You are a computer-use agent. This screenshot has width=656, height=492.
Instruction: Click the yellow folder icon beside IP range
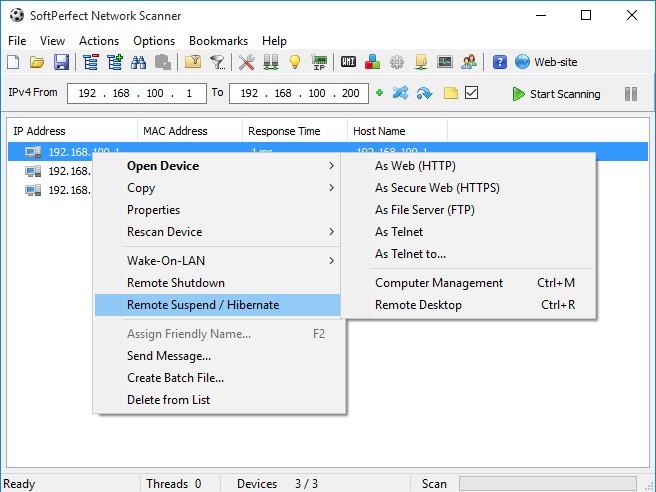tap(451, 93)
